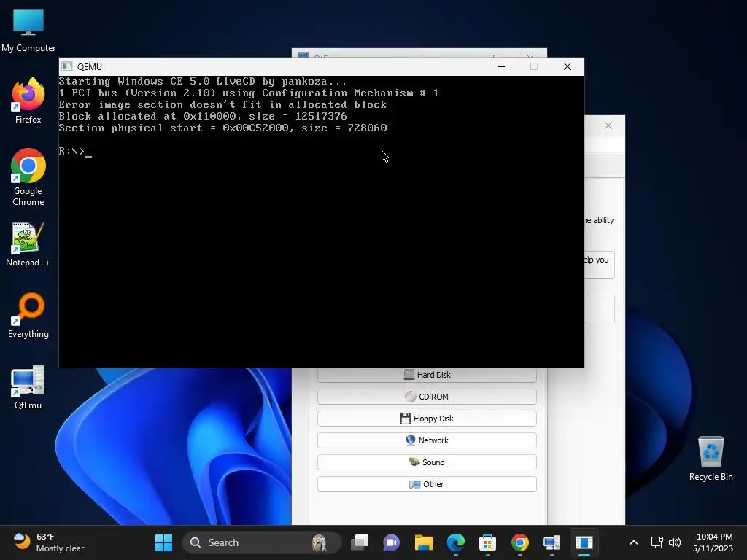The image size is (747, 560).
Task: Select Sound in the QtEmu window
Action: pyautogui.click(x=427, y=462)
